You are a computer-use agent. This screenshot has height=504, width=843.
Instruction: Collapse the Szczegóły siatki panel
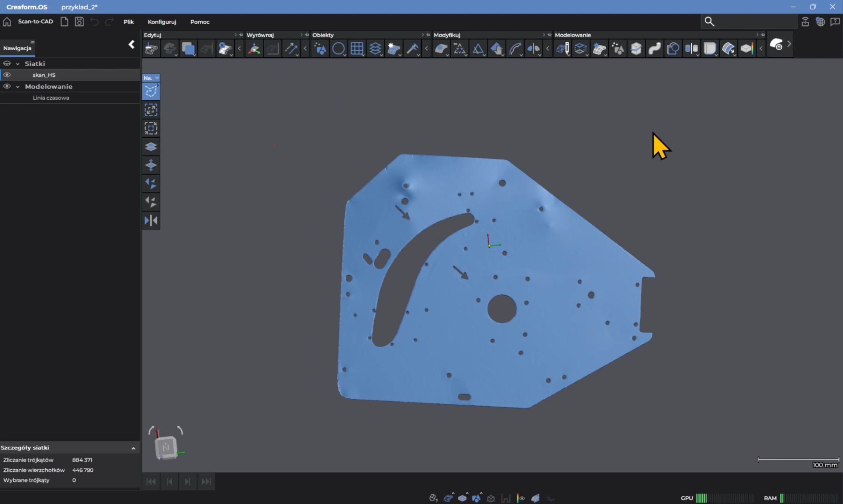pyautogui.click(x=133, y=448)
